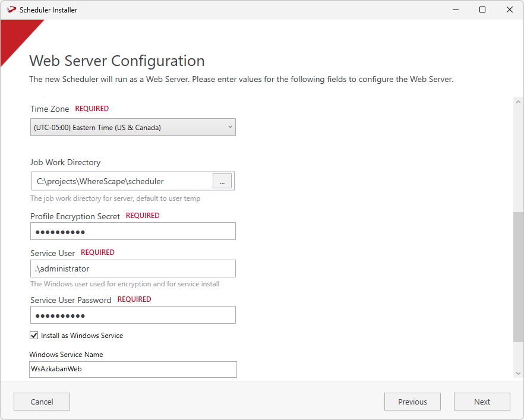The height and width of the screenshot is (420, 524).
Task: Click the vertical scrollbar thumb
Action: tap(518, 276)
